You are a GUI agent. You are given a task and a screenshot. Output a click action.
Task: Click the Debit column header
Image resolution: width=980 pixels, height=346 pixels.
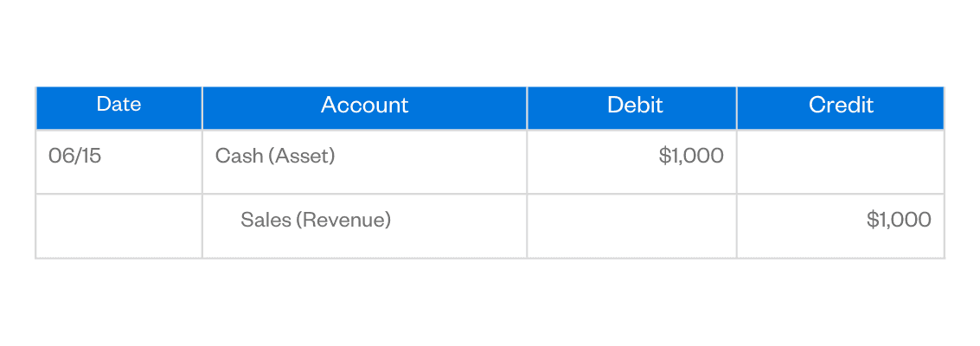pyautogui.click(x=634, y=106)
